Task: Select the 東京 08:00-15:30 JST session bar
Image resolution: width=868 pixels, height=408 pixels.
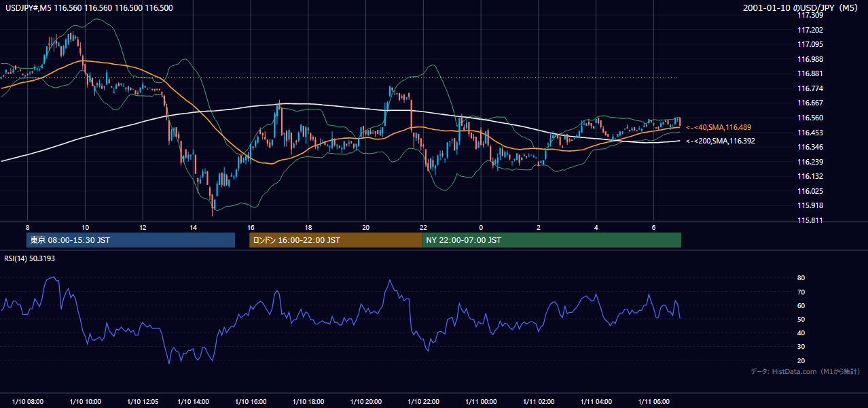Action: point(130,240)
